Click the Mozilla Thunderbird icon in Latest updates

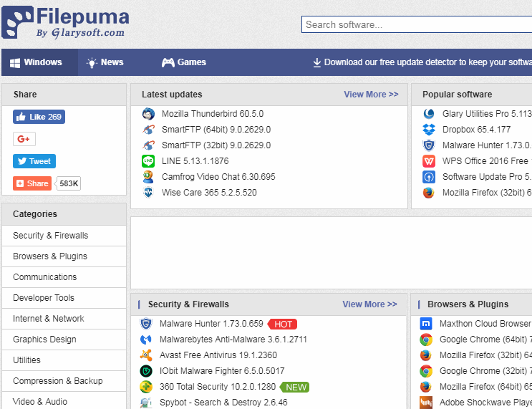(148, 114)
